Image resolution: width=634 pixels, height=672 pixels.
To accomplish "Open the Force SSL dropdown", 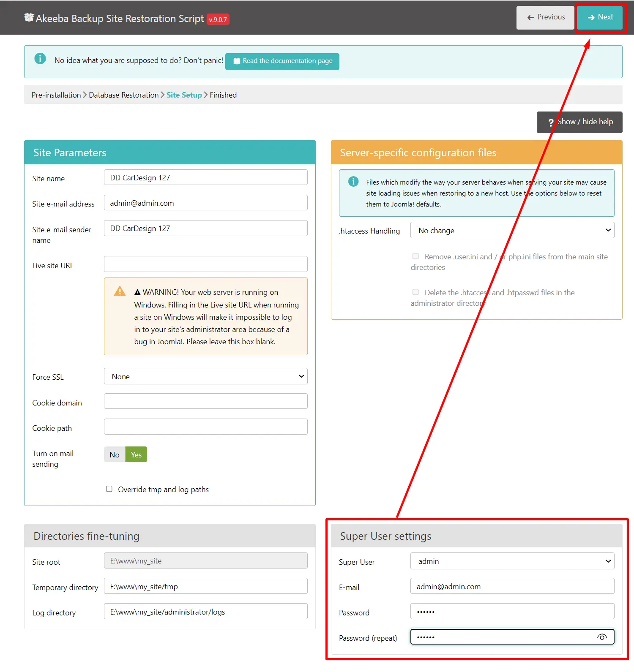I will (x=206, y=376).
